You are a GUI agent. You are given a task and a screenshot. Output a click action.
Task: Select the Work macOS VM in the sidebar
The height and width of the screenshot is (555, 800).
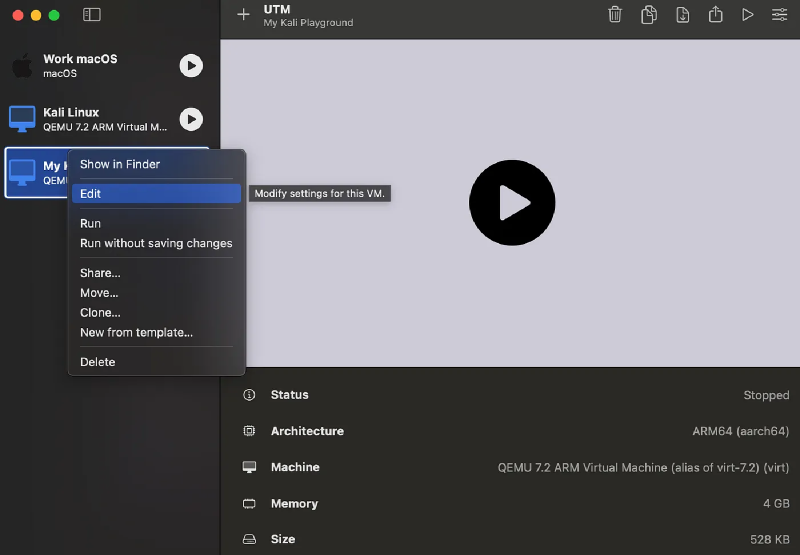coord(90,65)
